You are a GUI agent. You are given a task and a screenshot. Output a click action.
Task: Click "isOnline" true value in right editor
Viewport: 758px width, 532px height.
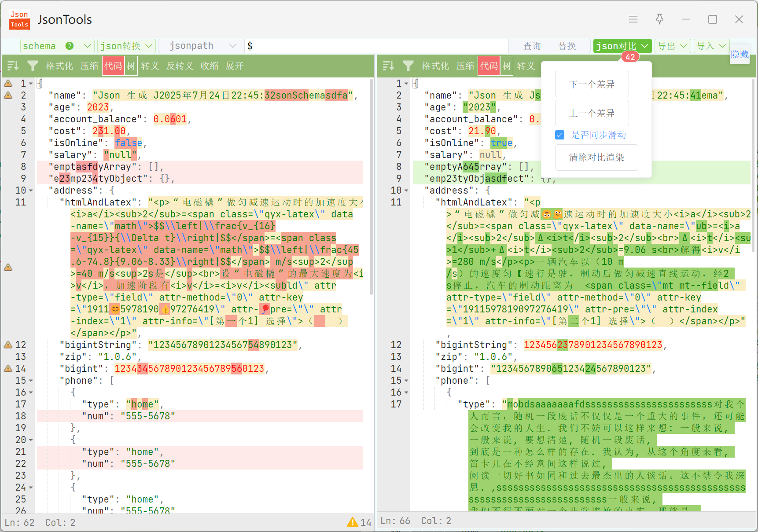click(x=502, y=143)
